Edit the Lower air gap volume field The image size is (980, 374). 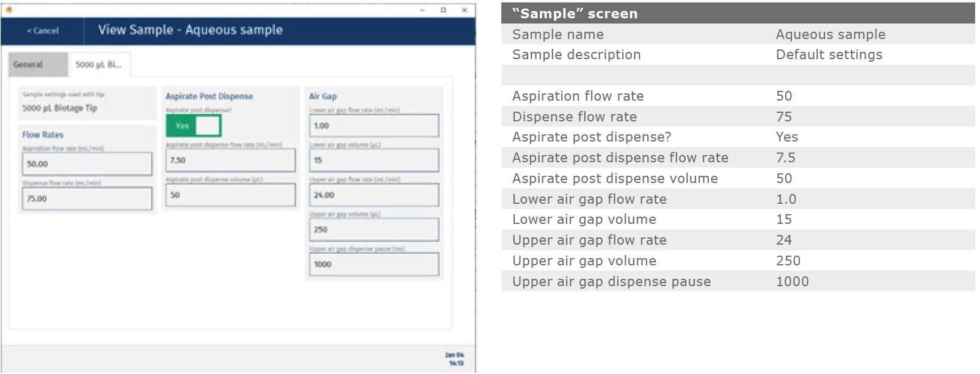374,160
